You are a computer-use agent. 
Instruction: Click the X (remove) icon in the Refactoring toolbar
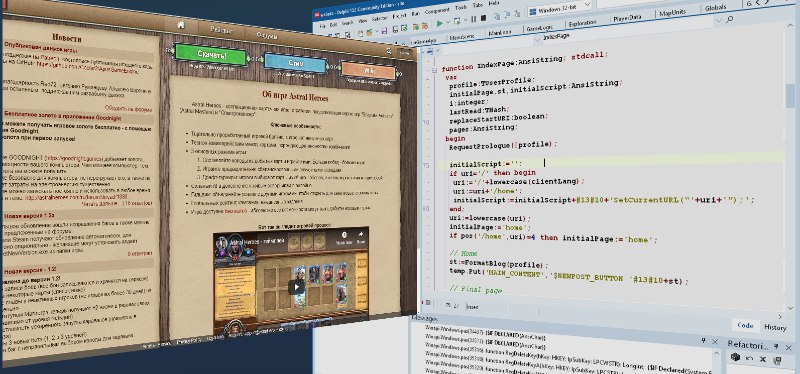coord(763,359)
